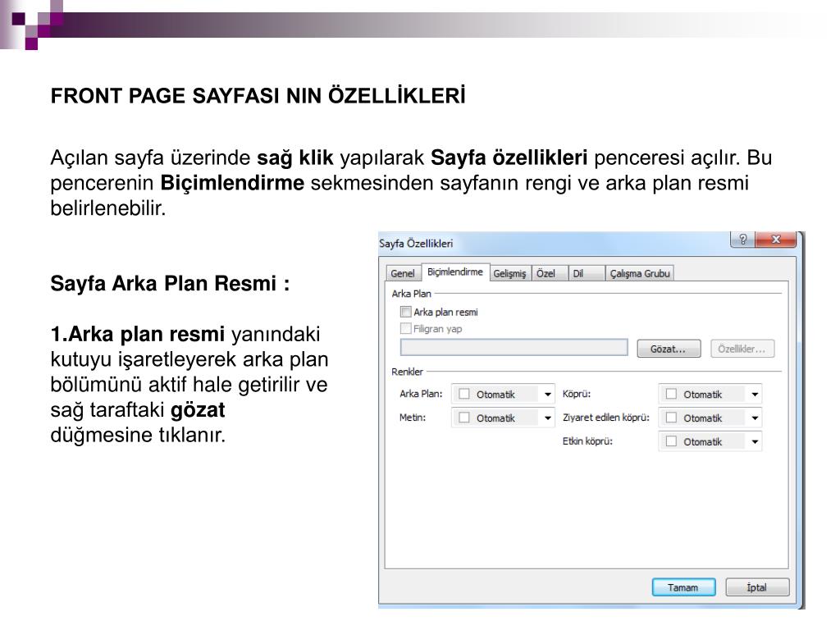Click the Sayfa Özellikleri title text
The image size is (840, 630).
click(x=416, y=244)
